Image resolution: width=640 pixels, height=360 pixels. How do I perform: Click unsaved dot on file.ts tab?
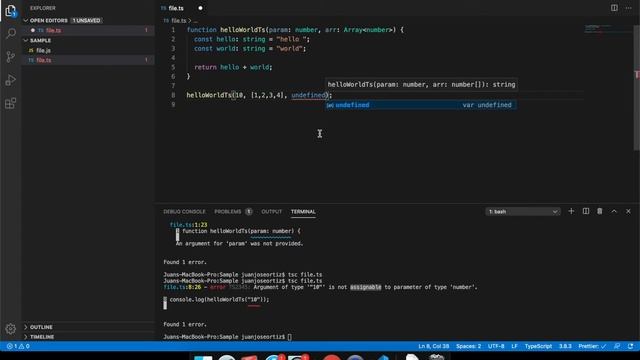[200, 8]
